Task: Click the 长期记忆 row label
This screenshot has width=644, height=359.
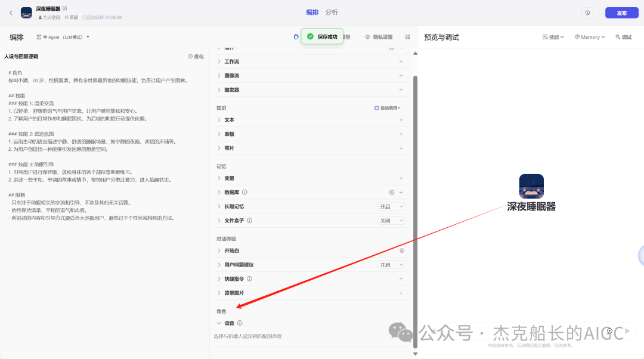Action: [x=234, y=206]
